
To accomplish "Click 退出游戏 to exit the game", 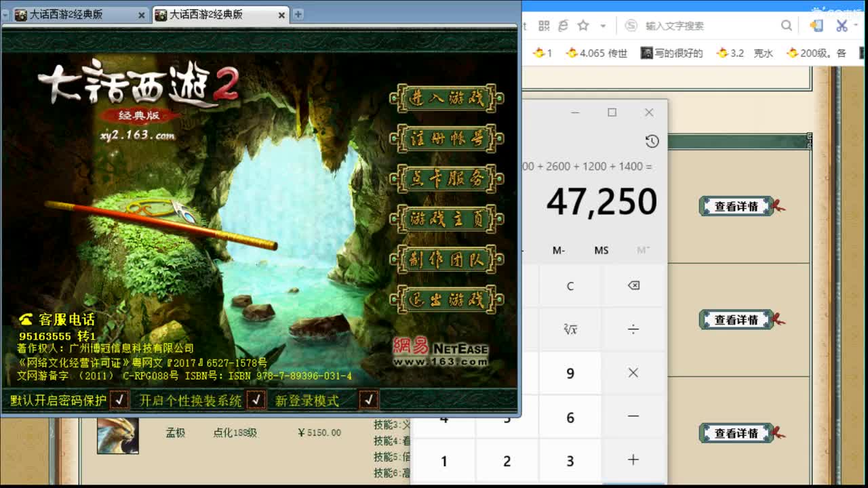I will tap(447, 300).
